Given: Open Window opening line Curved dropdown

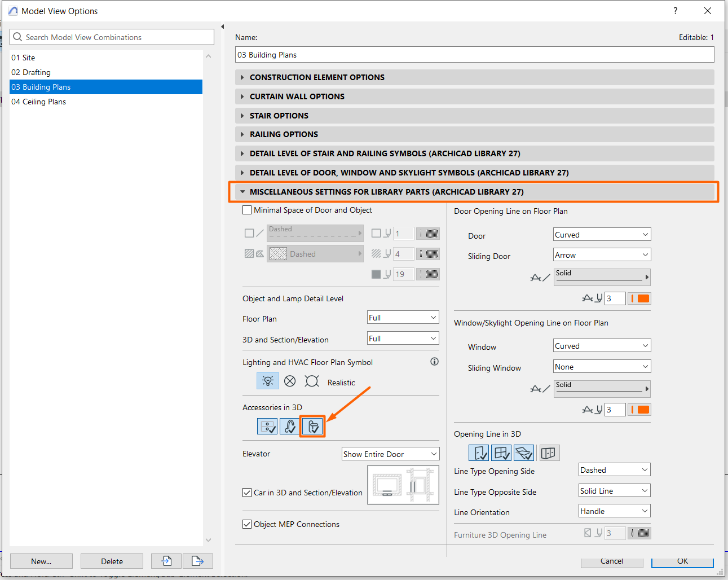Looking at the screenshot, I should (602, 346).
